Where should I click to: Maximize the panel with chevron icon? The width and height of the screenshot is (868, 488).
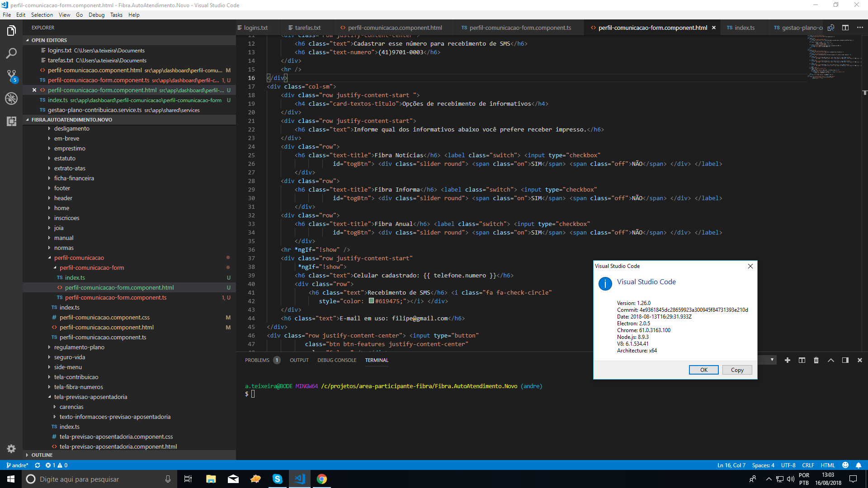coord(831,360)
